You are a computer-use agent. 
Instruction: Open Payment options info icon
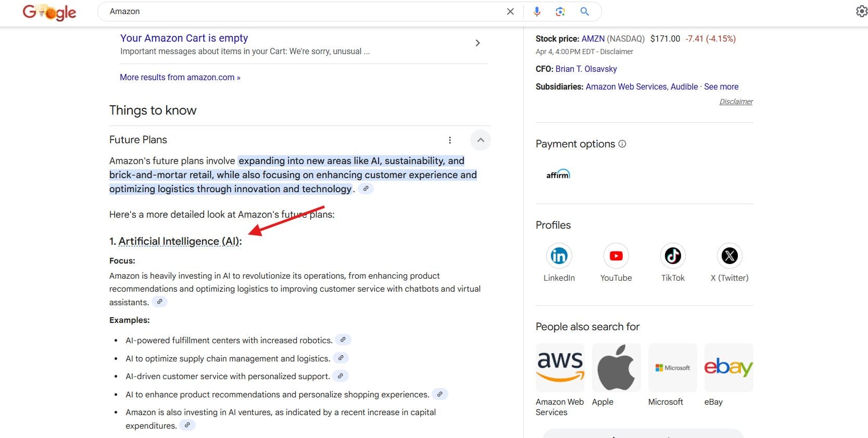(622, 144)
